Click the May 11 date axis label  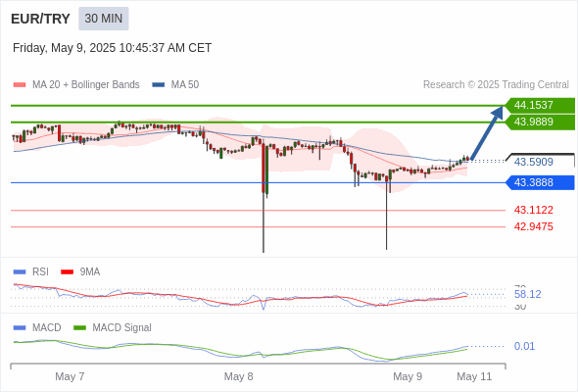(474, 376)
